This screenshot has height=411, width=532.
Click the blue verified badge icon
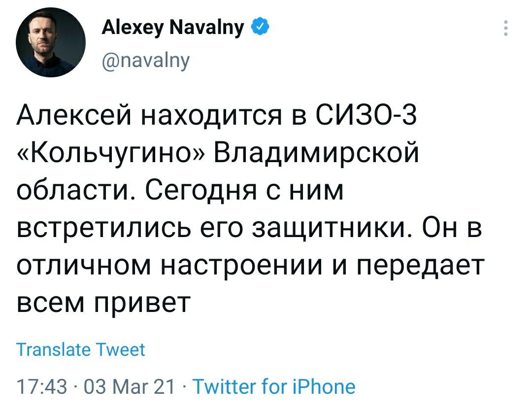[x=260, y=26]
